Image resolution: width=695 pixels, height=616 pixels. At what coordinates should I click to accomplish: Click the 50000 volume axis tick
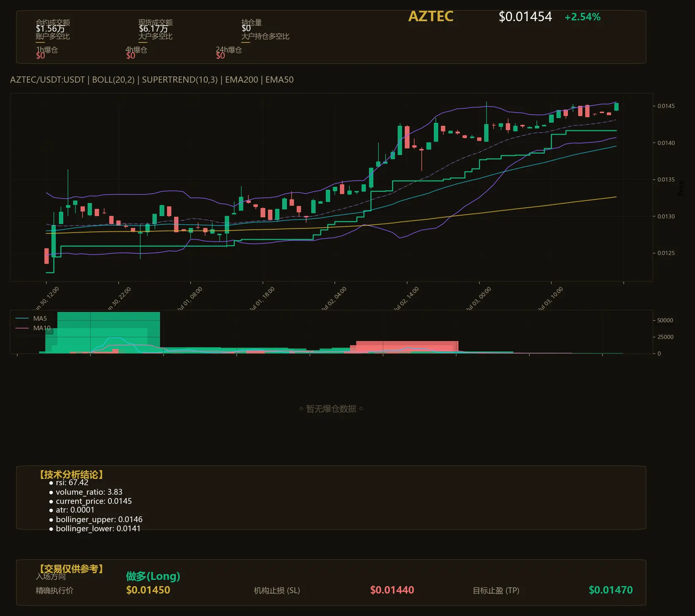(665, 320)
